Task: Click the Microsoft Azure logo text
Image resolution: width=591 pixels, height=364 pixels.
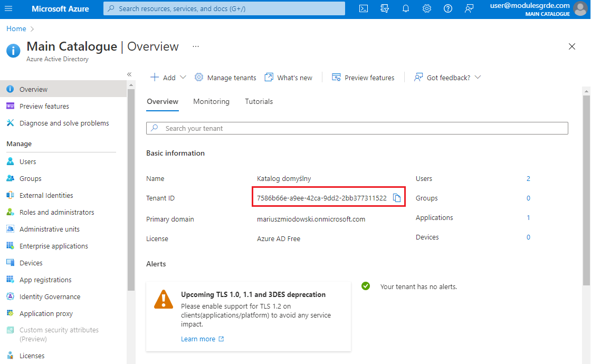Action: click(60, 8)
